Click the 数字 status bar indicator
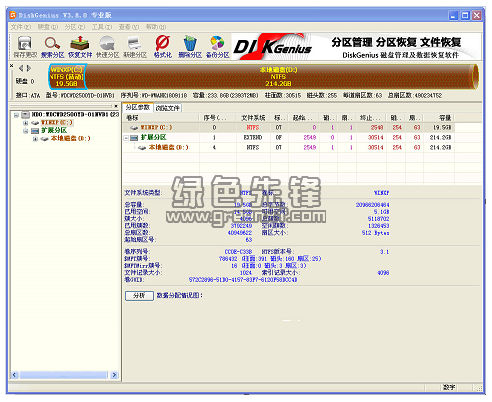492x402 pixels. pos(449,387)
